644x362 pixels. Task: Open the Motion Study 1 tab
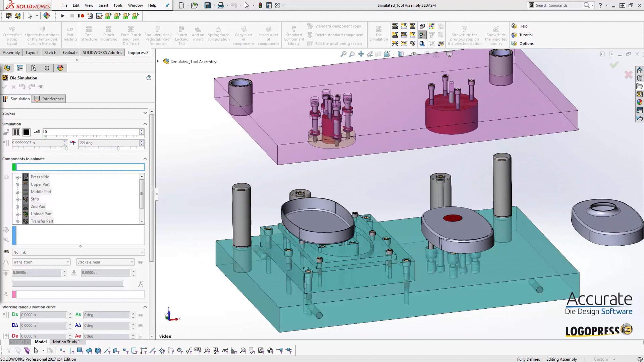pyautogui.click(x=67, y=342)
